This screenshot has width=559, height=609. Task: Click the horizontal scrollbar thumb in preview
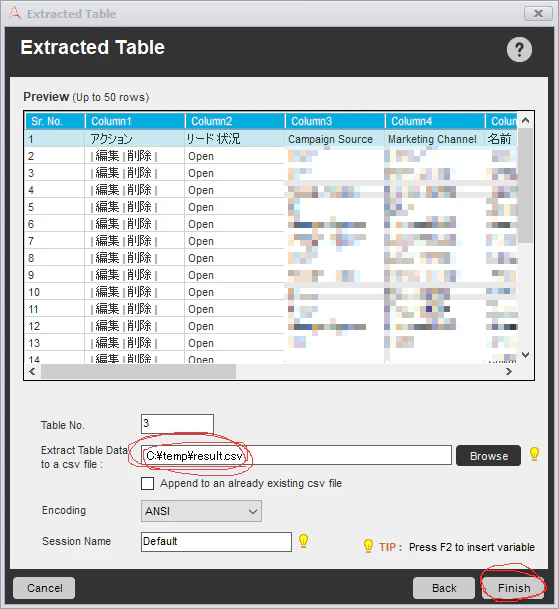coord(138,372)
